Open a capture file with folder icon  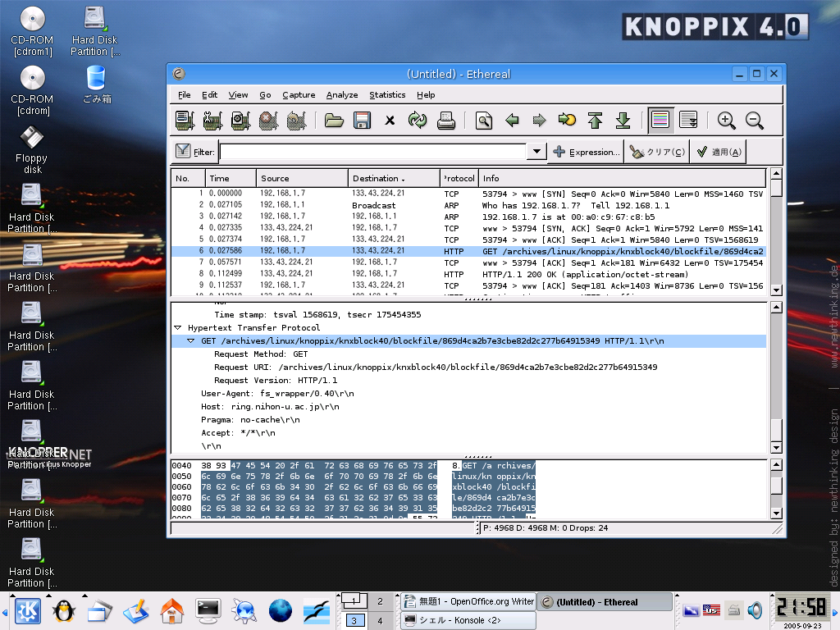coord(334,120)
